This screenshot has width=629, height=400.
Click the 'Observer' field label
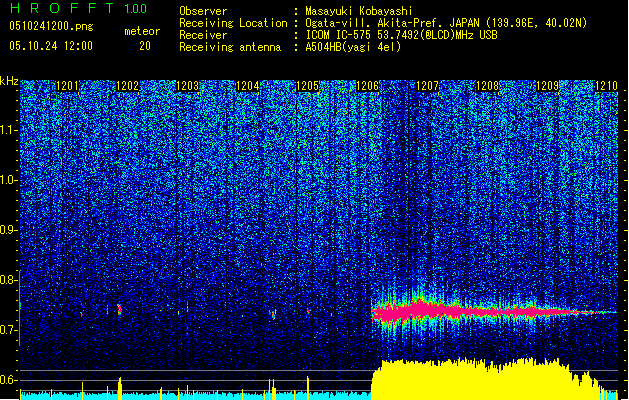[203, 11]
